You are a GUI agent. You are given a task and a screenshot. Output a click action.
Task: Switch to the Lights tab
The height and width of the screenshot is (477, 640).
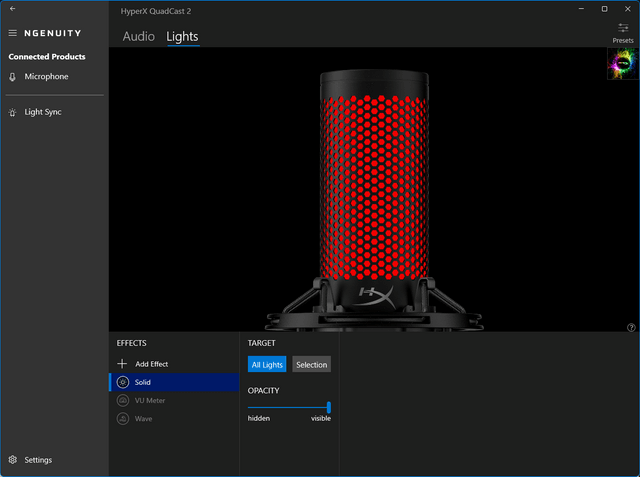[182, 36]
